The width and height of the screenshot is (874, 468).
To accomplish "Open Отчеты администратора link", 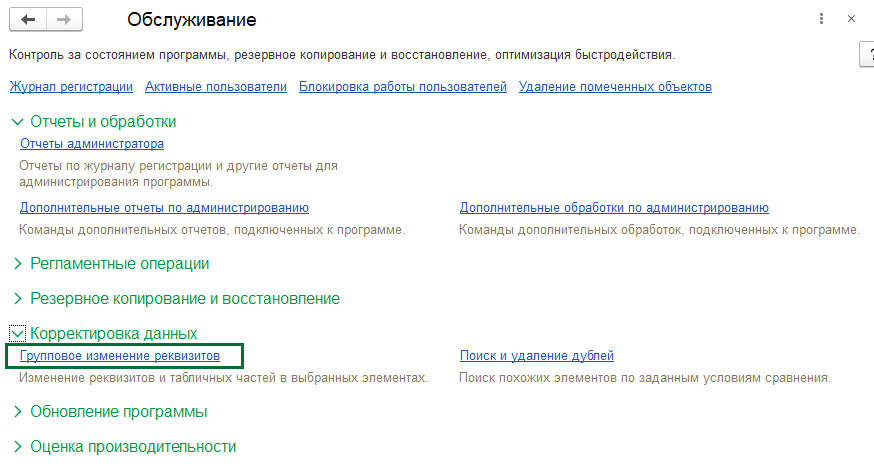I will tap(92, 144).
